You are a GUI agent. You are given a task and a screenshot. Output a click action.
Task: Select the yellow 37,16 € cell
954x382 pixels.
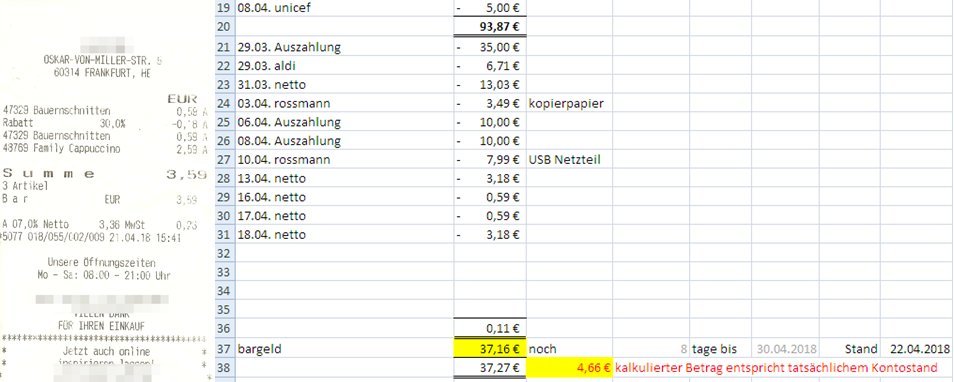[490, 349]
